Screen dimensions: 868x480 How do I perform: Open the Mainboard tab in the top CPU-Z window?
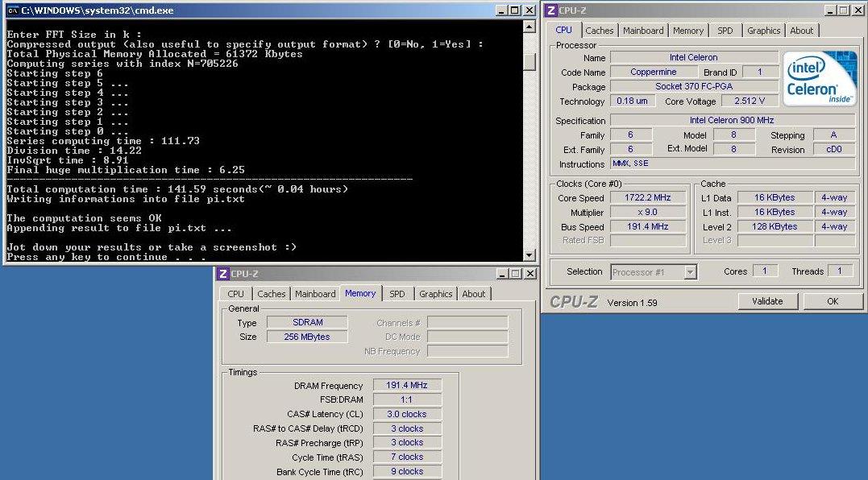(642, 31)
